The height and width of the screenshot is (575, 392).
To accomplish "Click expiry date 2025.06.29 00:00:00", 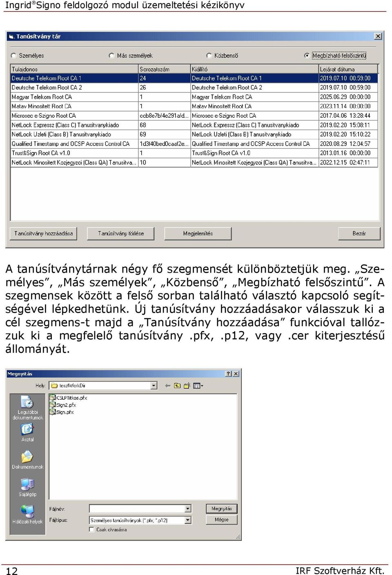I will 345,97.
